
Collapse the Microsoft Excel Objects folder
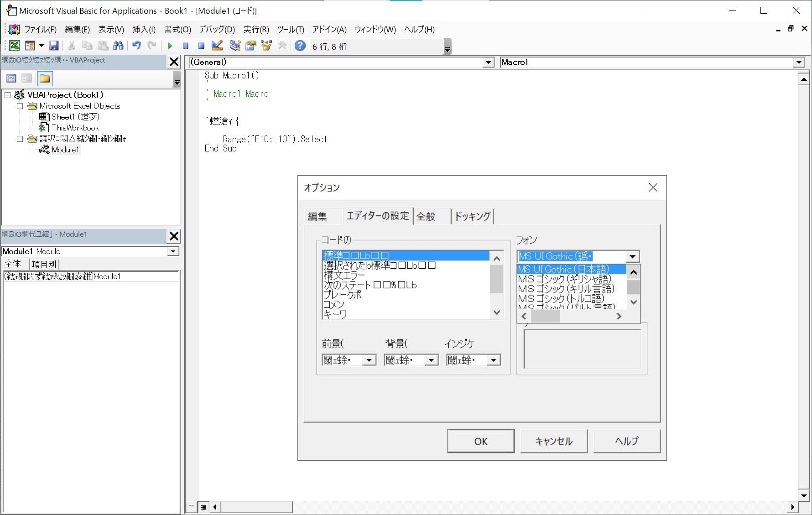pyautogui.click(x=20, y=106)
